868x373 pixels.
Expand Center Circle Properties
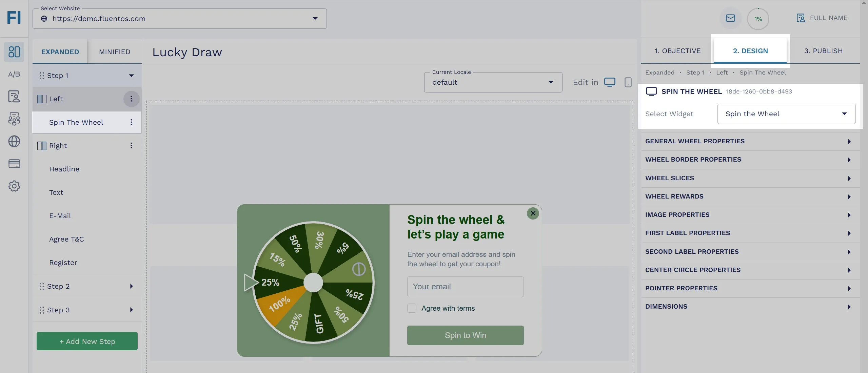pyautogui.click(x=750, y=270)
